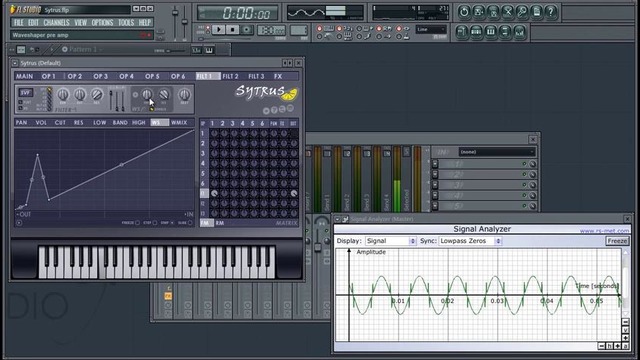Screen dimensions: 640x360
Task: Open the Display Signal dropdown
Action: 390,241
